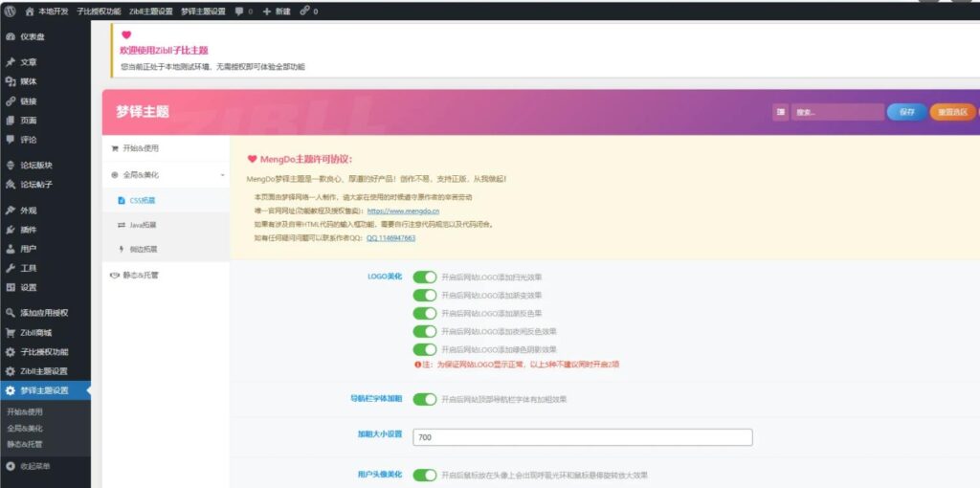Open 静态&托管 submenu in dark sidebar
The height and width of the screenshot is (488, 980).
tap(25, 444)
